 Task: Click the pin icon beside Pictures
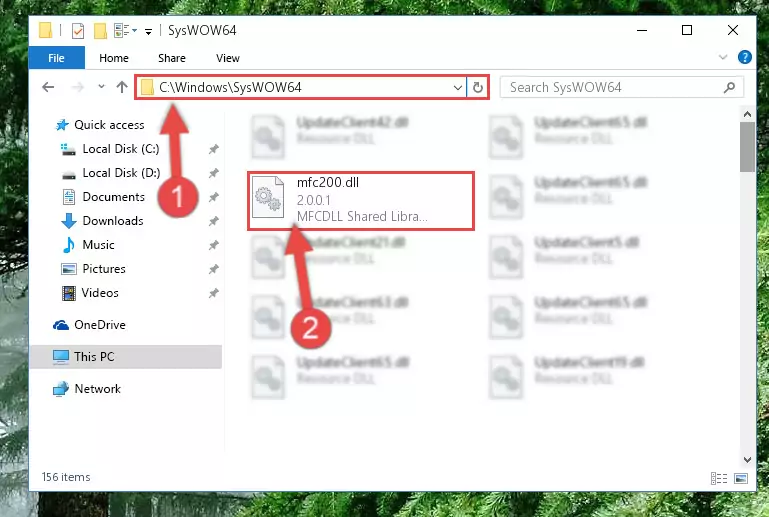point(213,269)
